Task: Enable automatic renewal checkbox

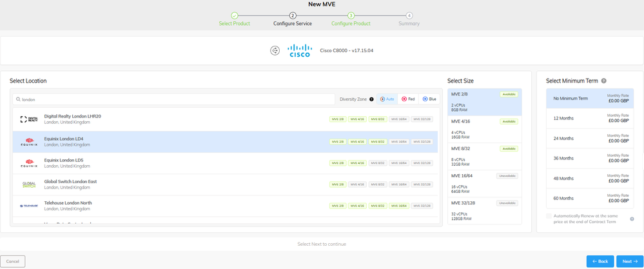Action: click(549, 216)
